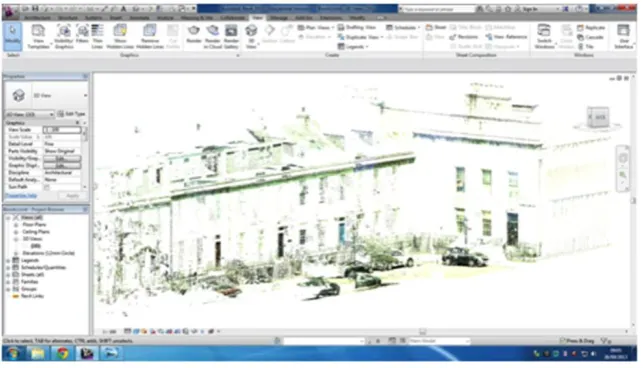643x368 pixels.
Task: Launch Render in Cloud
Action: pyautogui.click(x=212, y=36)
